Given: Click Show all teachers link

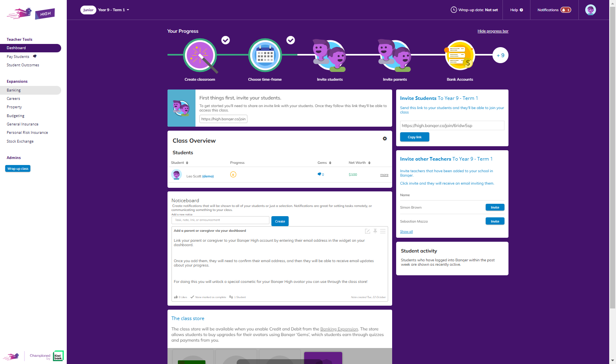Looking at the screenshot, I should click(407, 232).
